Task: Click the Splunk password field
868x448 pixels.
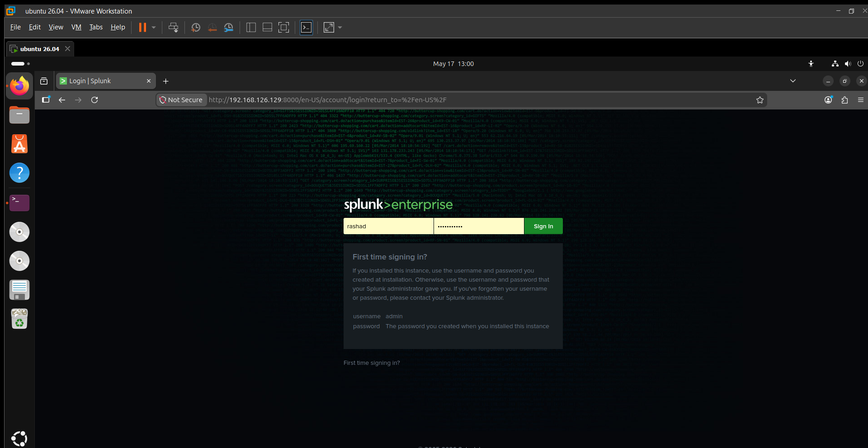Action: 479,226
